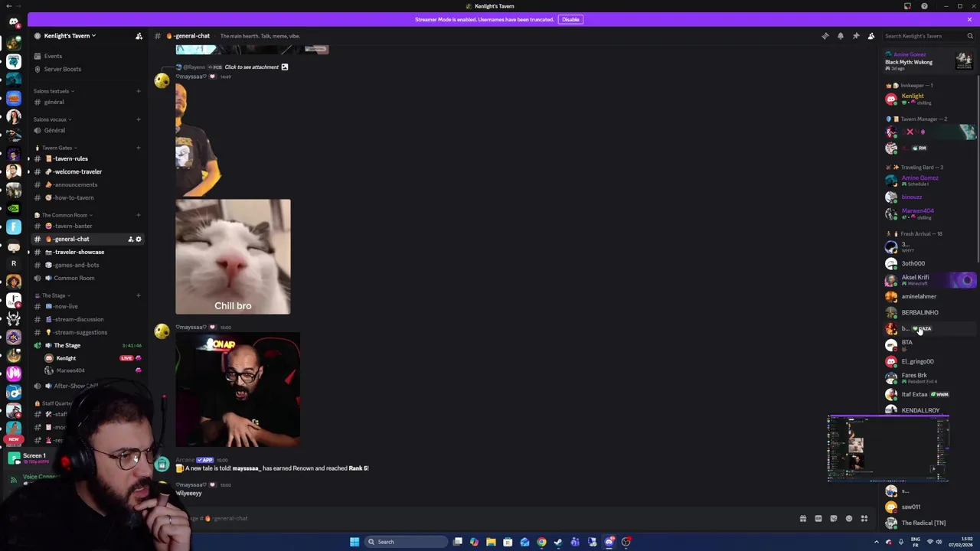The height and width of the screenshot is (551, 980).
Task: Collapse the Salons vocaux category
Action: click(51, 119)
